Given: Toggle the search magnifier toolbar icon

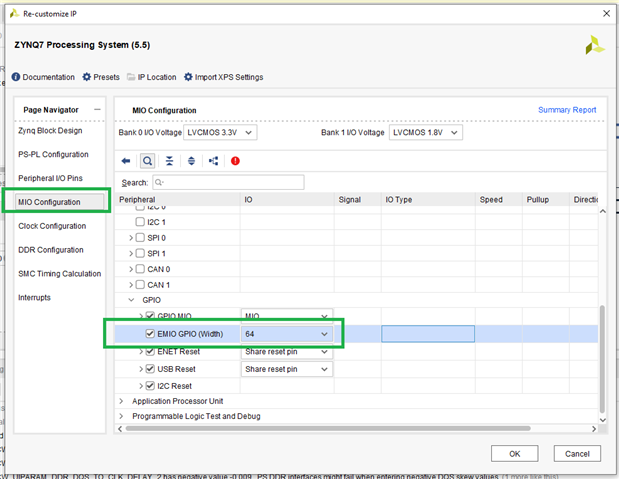Looking at the screenshot, I should pyautogui.click(x=147, y=160).
